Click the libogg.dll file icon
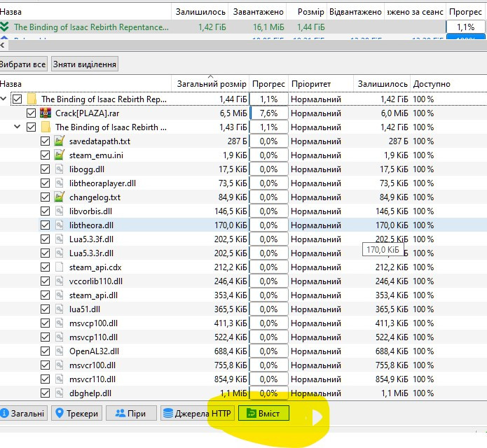The width and height of the screenshot is (487, 448). (60, 169)
